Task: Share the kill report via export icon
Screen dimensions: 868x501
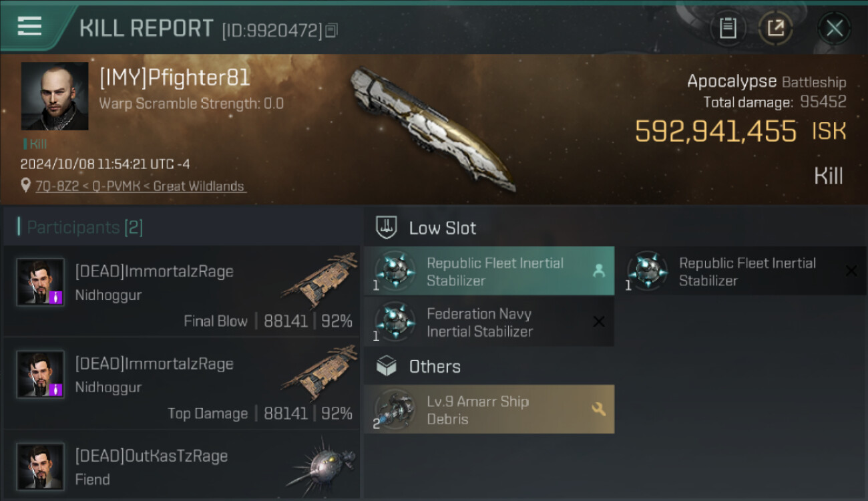Action: [x=776, y=28]
